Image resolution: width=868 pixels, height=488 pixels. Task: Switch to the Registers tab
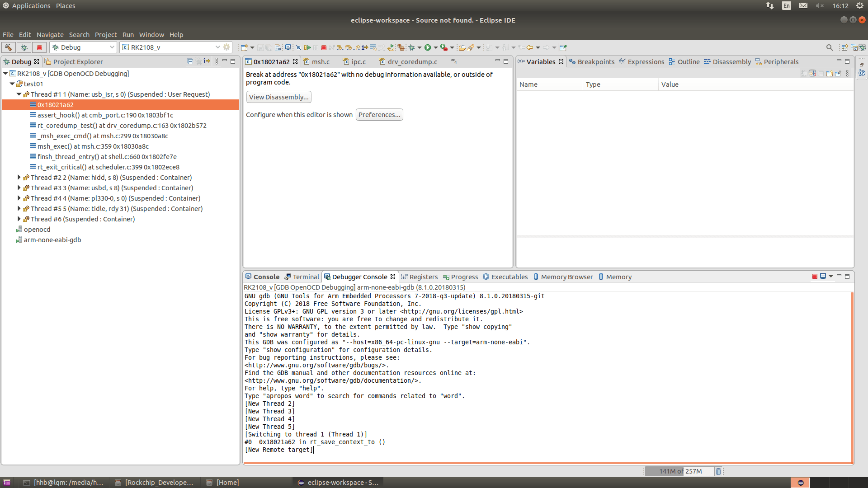[419, 277]
